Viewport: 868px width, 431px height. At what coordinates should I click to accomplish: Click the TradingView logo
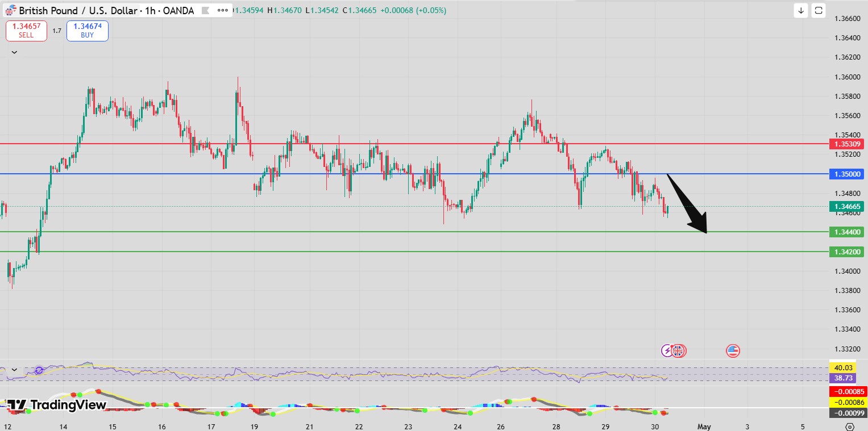[x=57, y=405]
